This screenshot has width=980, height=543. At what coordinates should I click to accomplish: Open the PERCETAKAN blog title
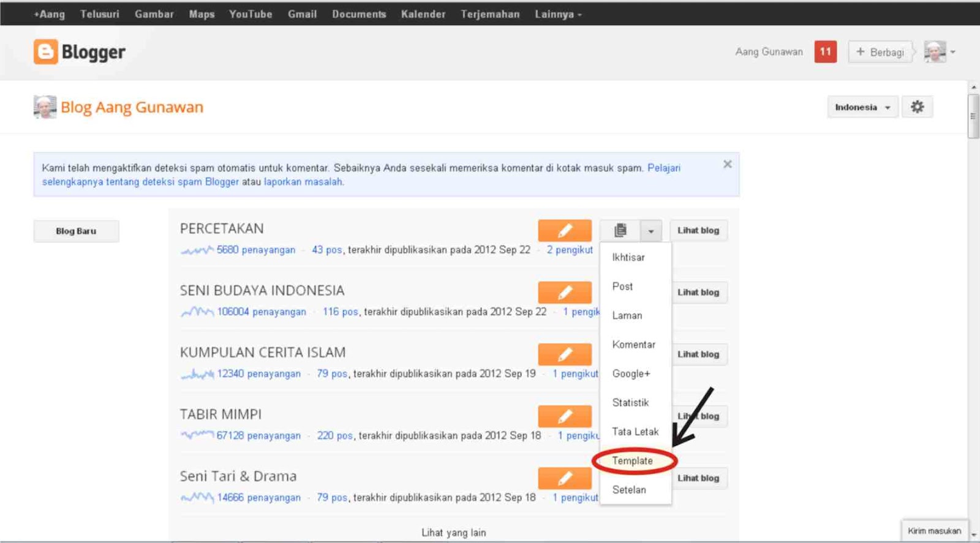(222, 229)
